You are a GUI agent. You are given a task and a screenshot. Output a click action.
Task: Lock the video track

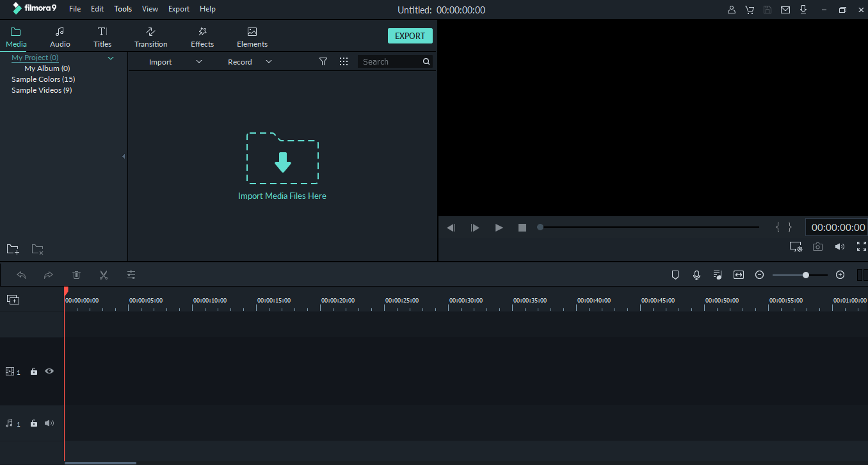point(33,371)
